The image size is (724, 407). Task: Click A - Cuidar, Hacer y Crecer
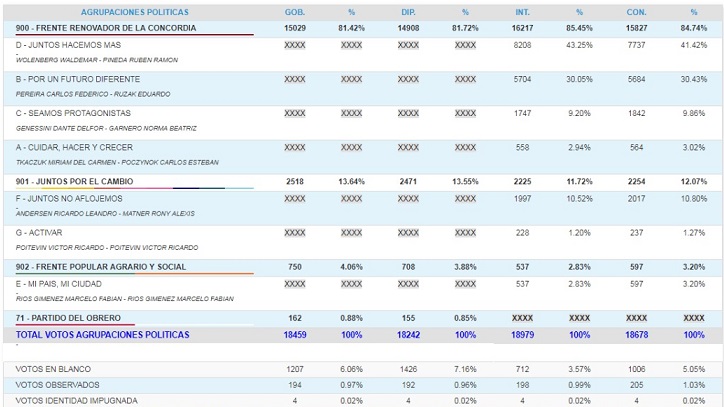(x=74, y=147)
